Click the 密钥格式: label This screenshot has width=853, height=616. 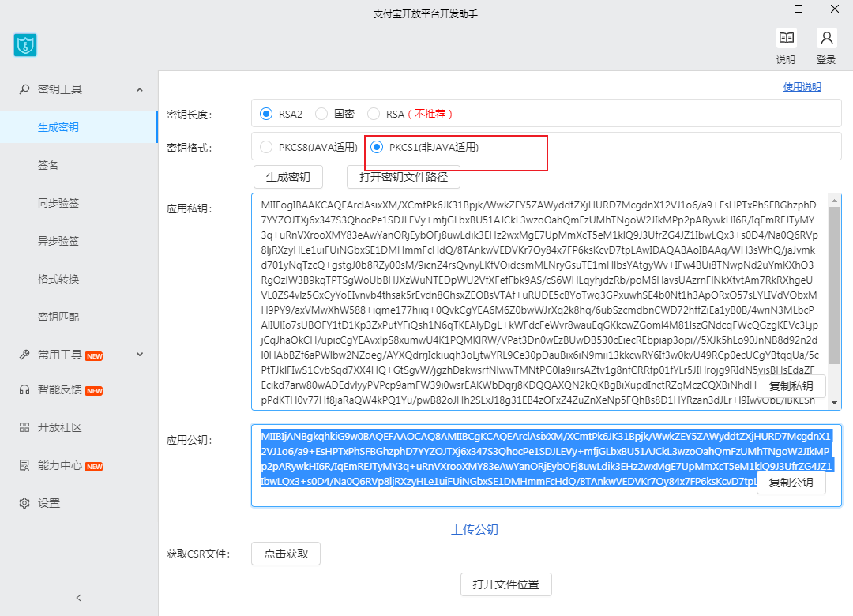pos(189,148)
